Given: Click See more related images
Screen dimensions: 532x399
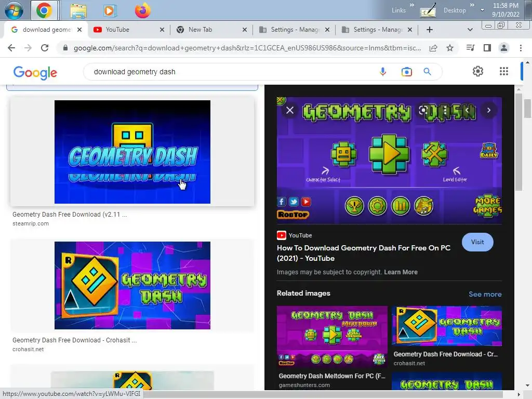Looking at the screenshot, I should [485, 294].
